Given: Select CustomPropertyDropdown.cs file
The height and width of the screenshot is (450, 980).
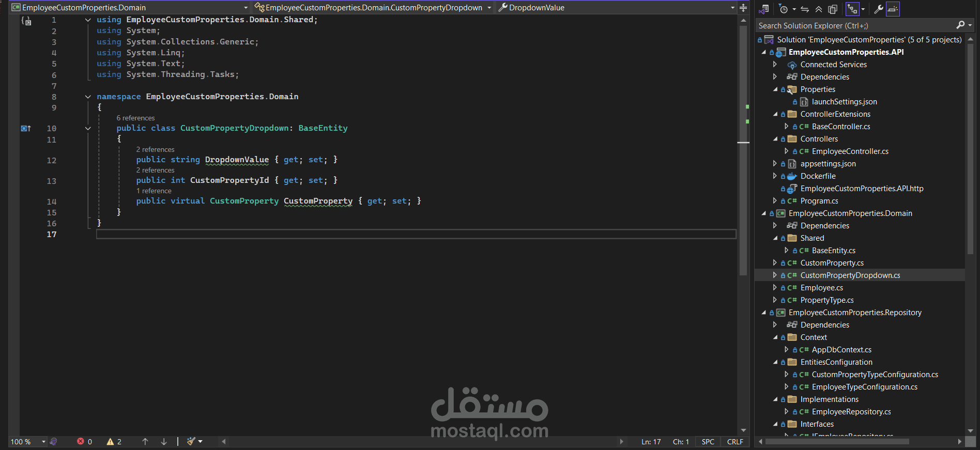Looking at the screenshot, I should (x=850, y=275).
